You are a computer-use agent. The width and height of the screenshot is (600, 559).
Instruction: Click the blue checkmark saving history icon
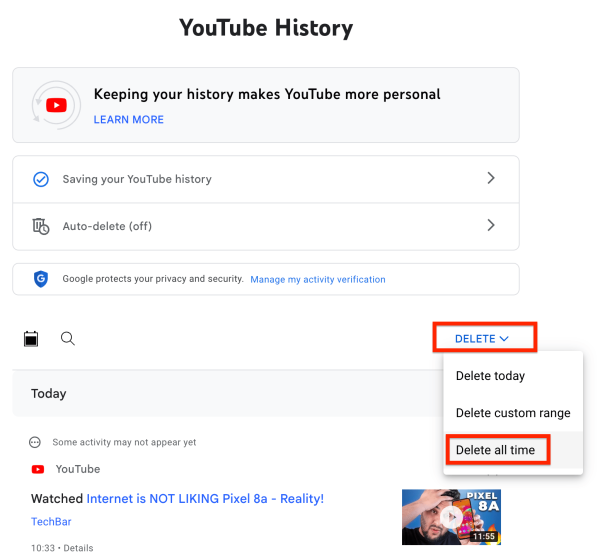click(x=41, y=179)
